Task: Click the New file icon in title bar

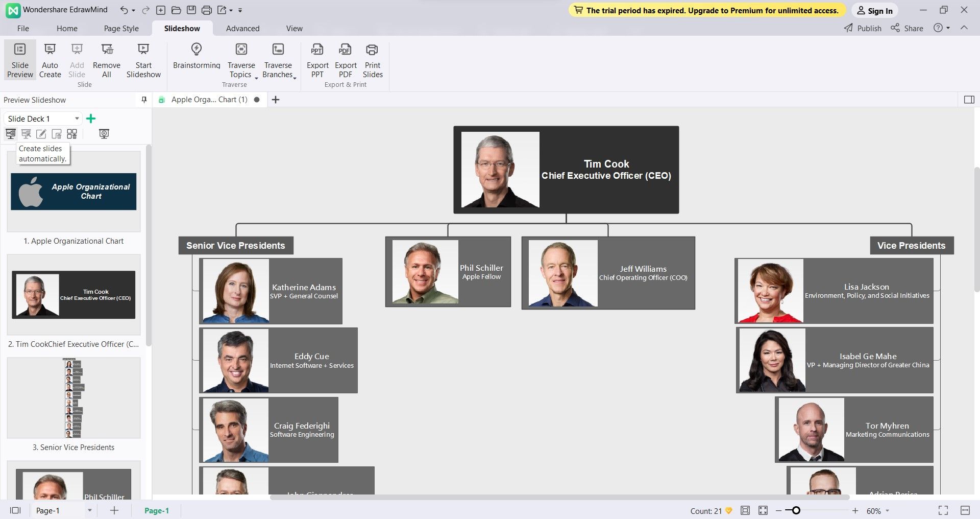Action: (x=161, y=10)
